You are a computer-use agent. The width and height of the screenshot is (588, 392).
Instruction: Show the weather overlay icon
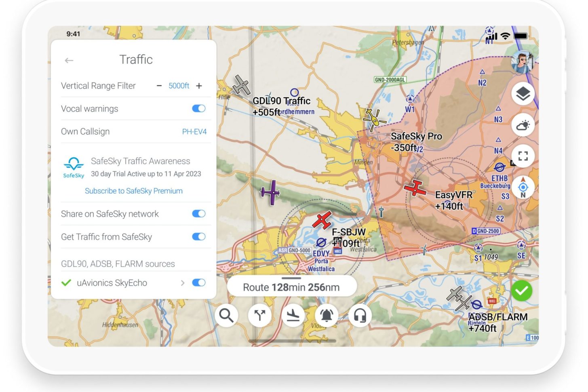click(x=523, y=125)
